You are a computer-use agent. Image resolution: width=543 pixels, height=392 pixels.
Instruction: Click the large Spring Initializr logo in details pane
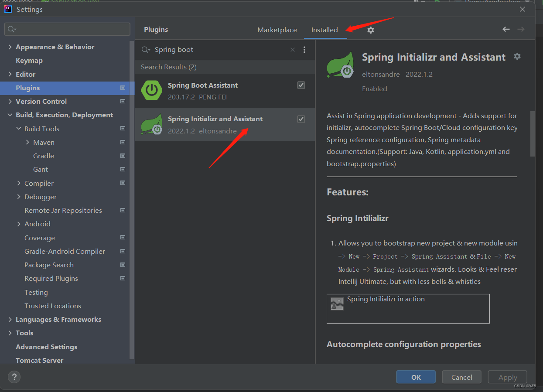[x=341, y=65]
